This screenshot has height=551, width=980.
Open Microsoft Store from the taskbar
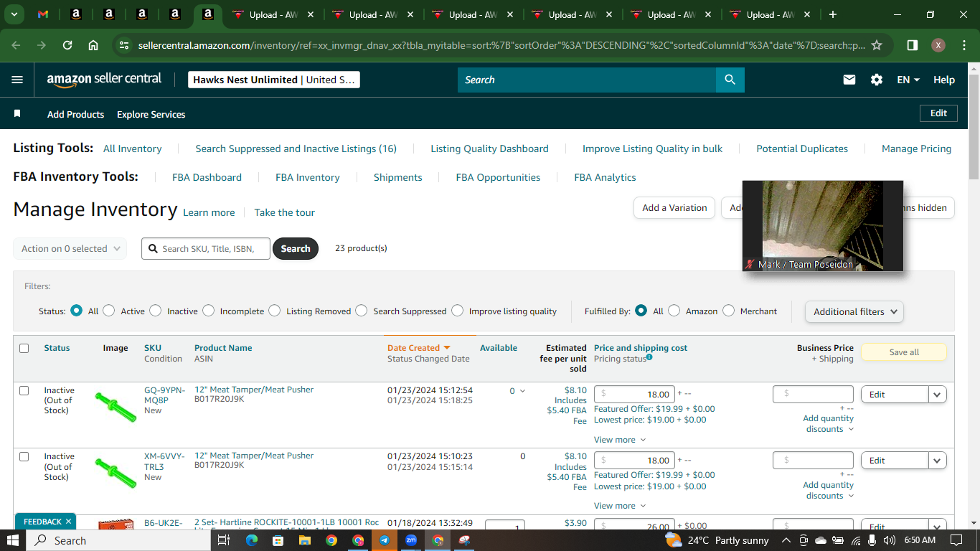click(x=278, y=540)
